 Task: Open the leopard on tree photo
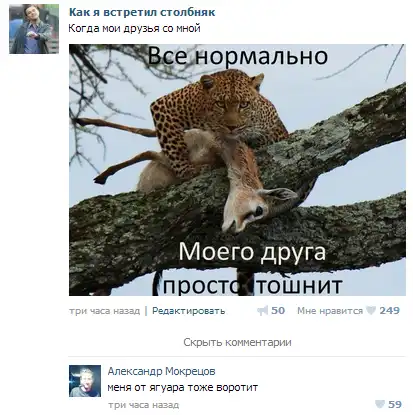click(x=237, y=170)
